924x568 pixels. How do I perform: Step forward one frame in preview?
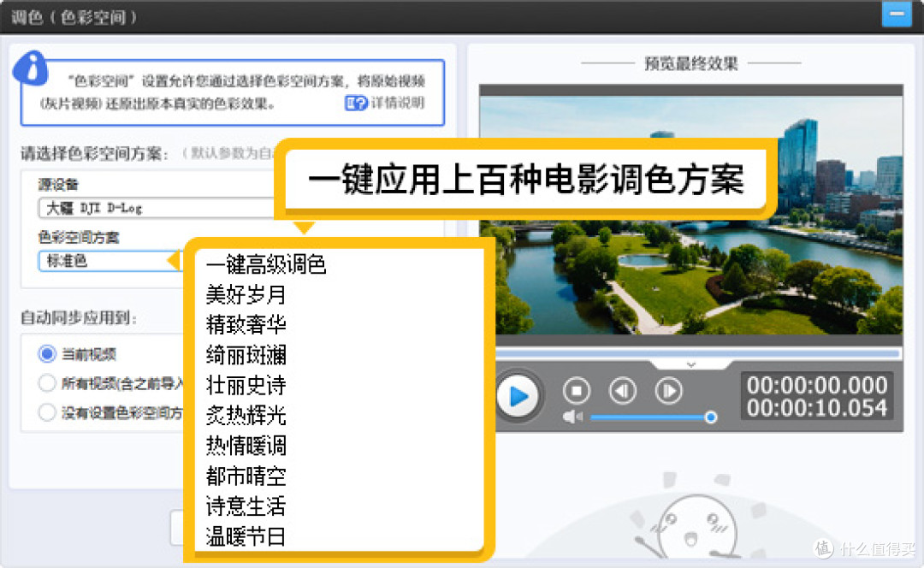669,391
